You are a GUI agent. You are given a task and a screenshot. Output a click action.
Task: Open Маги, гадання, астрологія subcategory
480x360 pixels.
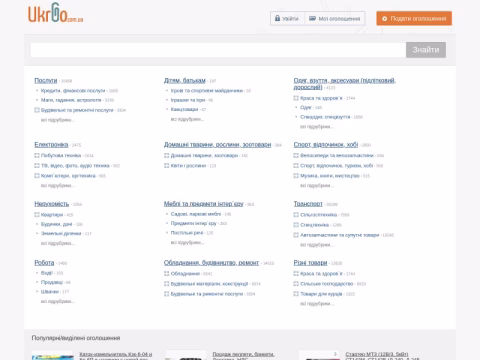71,100
